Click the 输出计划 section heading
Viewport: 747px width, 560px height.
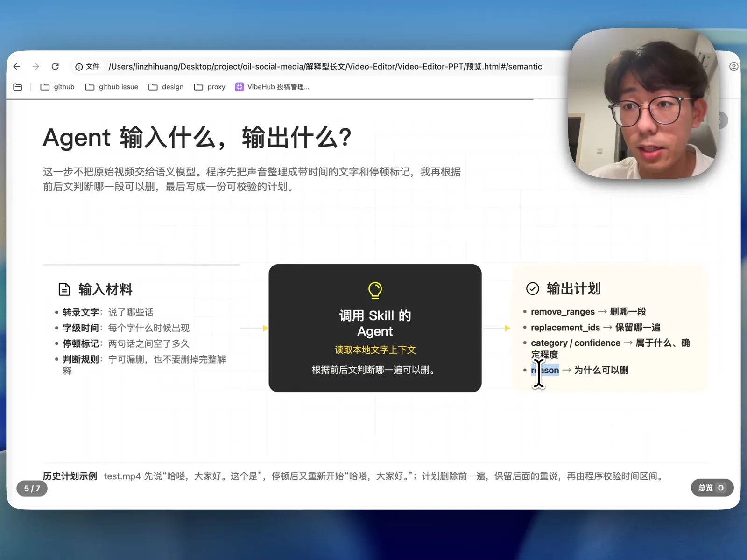(574, 289)
